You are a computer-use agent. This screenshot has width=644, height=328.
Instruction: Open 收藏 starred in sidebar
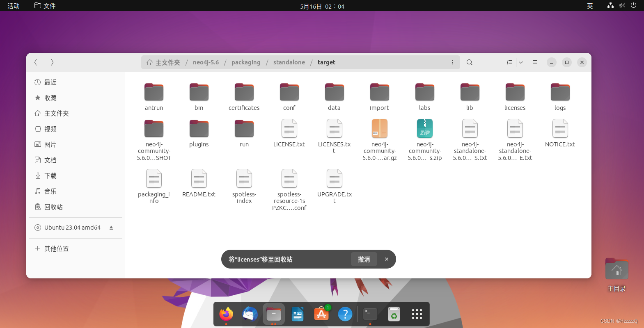tap(76, 98)
